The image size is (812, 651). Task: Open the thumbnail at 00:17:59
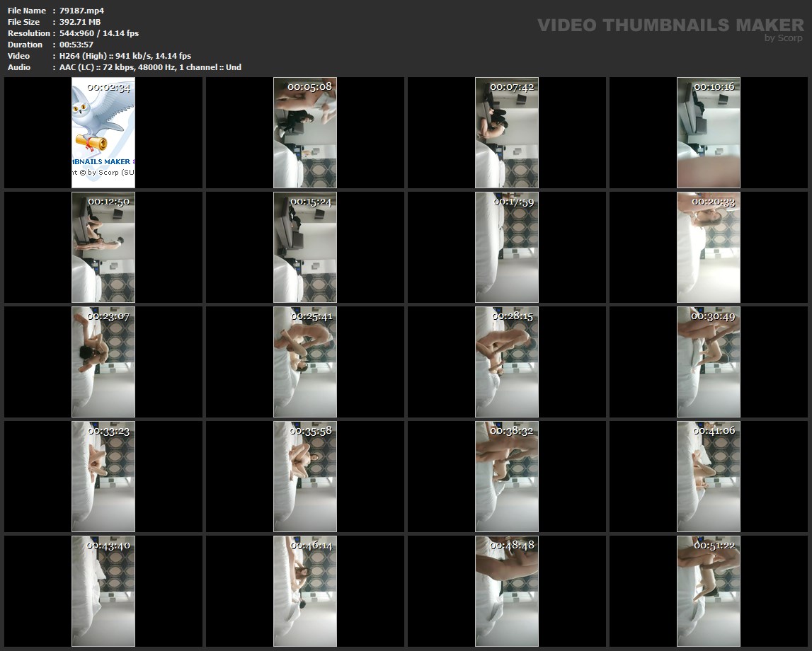[x=507, y=247]
